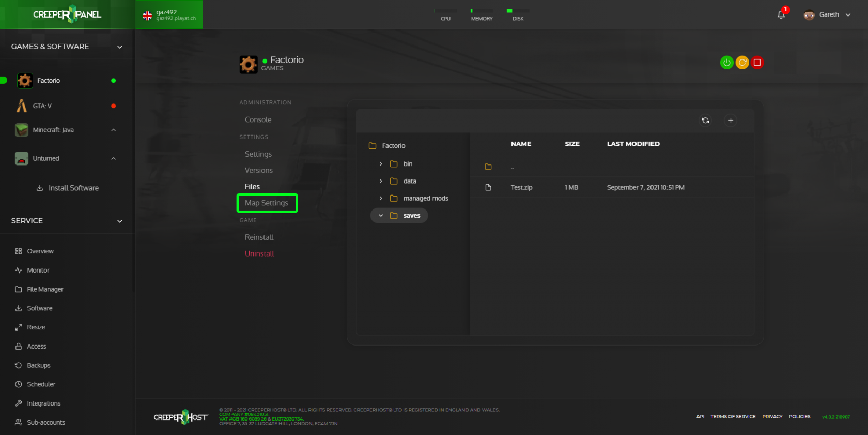
Task: Click the Test.zip file icon
Action: tap(488, 188)
